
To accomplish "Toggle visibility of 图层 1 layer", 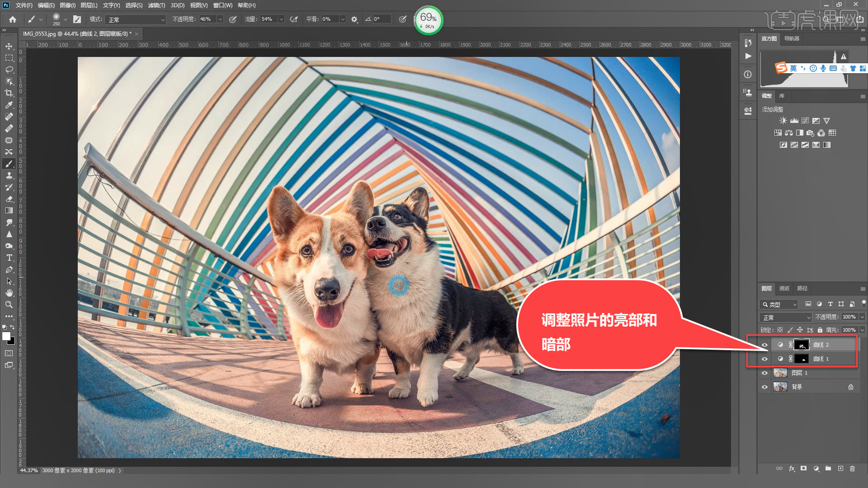I will click(764, 373).
